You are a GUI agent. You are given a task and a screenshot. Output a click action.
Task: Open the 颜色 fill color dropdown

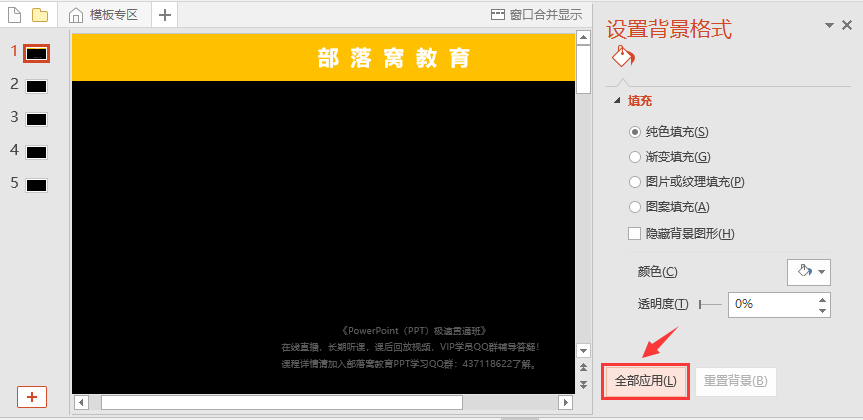click(x=809, y=272)
